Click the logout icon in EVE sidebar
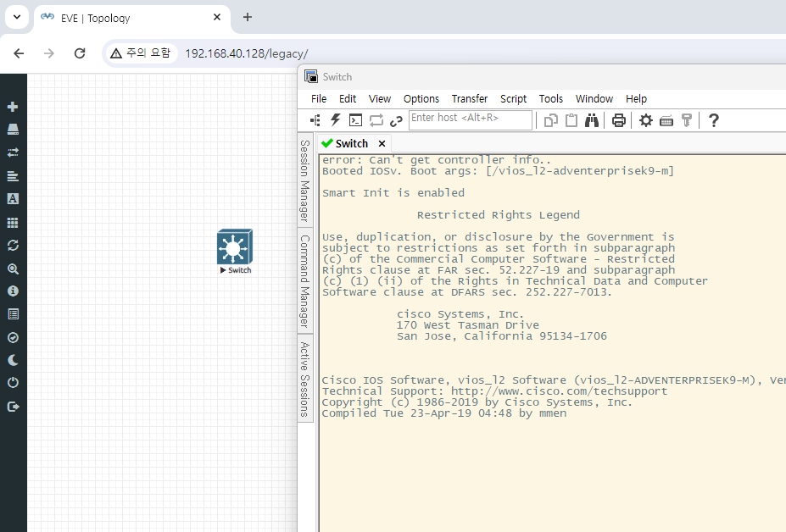Image resolution: width=786 pixels, height=532 pixels. point(13,407)
